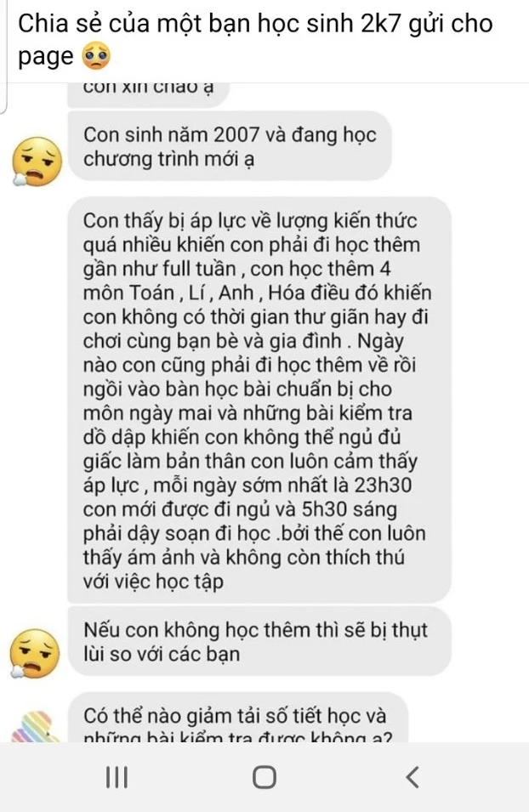
Task: Open recent apps from navigation bar
Action: [x=117, y=777]
